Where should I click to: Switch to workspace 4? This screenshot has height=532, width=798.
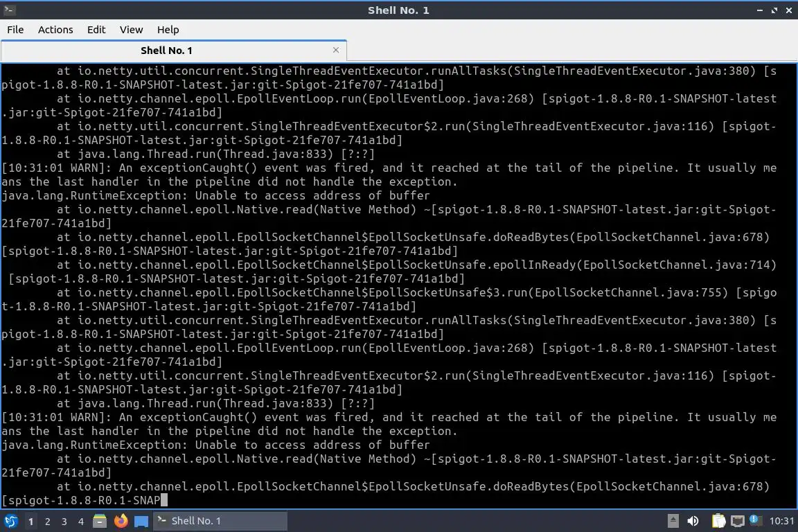pos(81,522)
